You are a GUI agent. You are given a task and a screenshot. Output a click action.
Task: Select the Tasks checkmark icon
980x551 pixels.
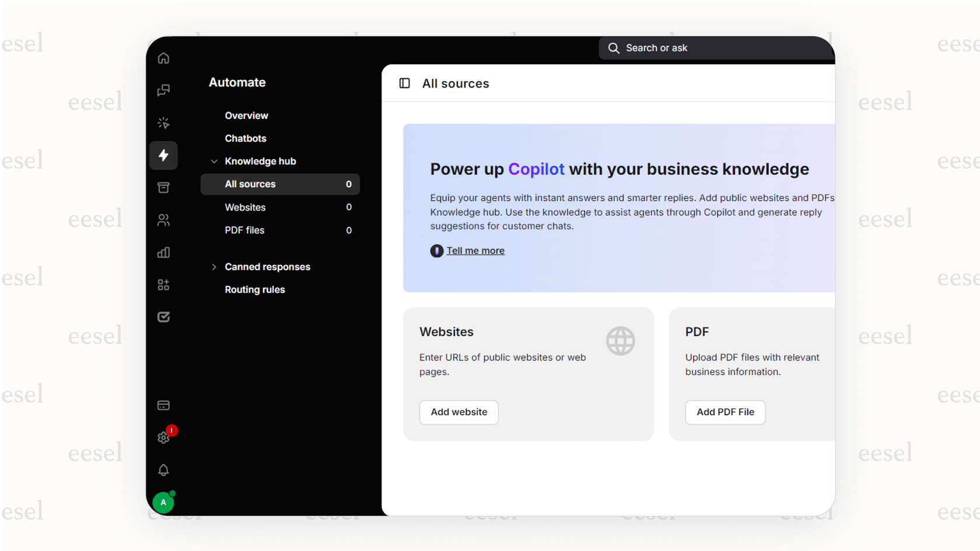pyautogui.click(x=163, y=317)
